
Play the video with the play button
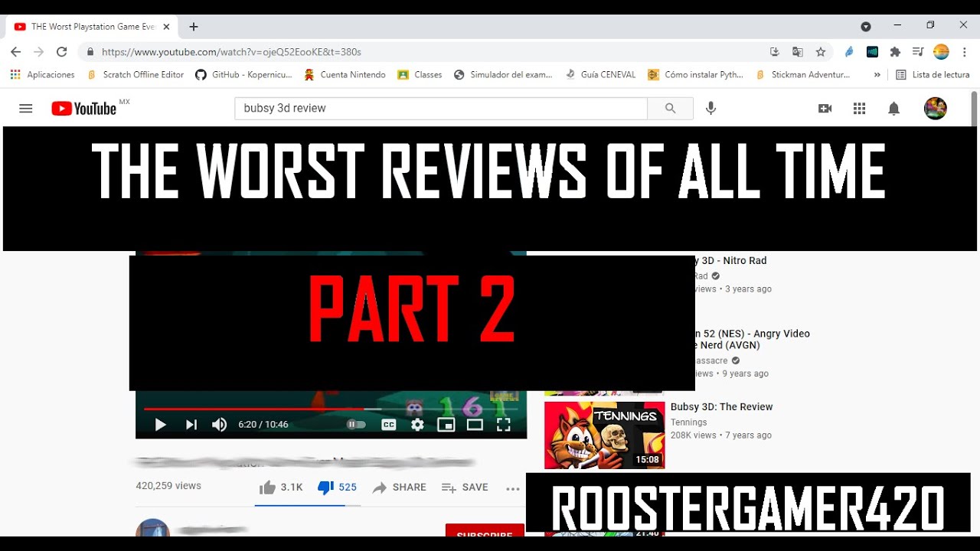coord(160,425)
